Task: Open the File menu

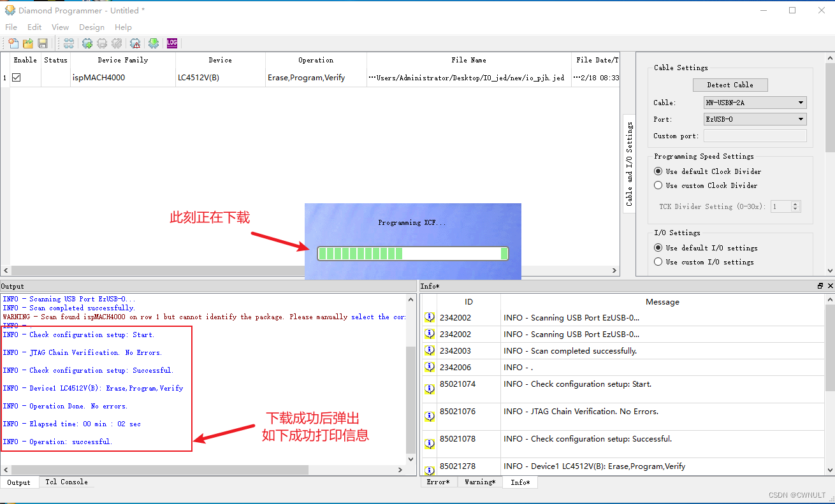Action: click(x=11, y=27)
